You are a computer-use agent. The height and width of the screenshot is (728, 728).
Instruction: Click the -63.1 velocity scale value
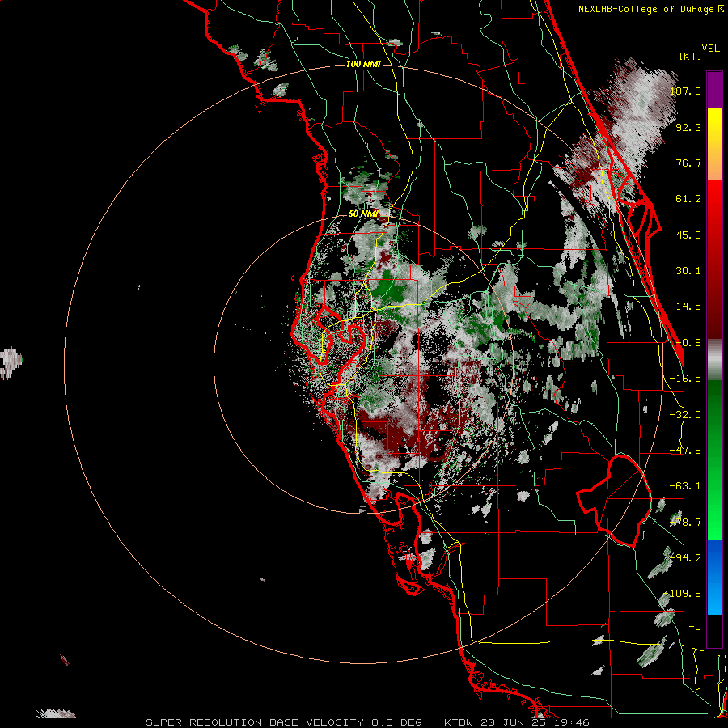click(x=685, y=486)
